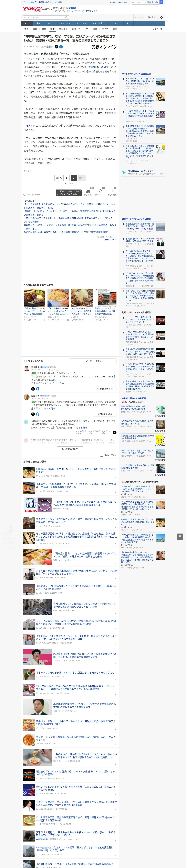The height and width of the screenshot is (868, 186).
Task: Expand 山路力也's comment with もっと見る
Action: coord(50,408)
